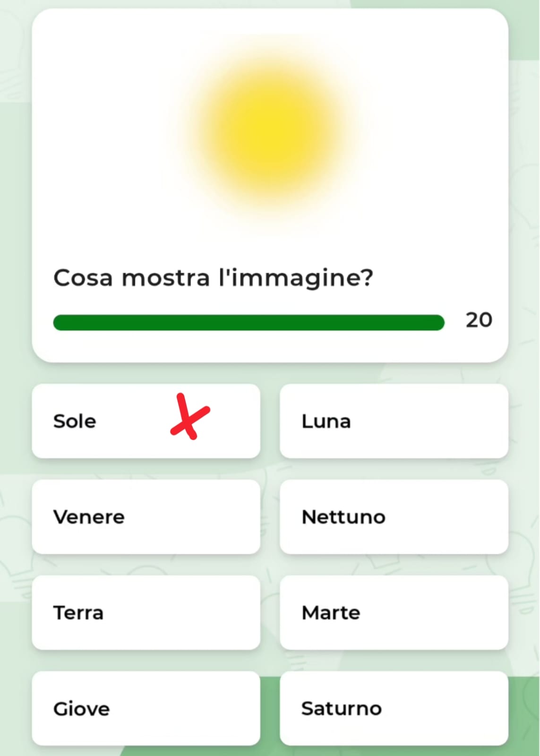The width and height of the screenshot is (540, 756).
Task: Pick the Venere answer button
Action: (146, 517)
